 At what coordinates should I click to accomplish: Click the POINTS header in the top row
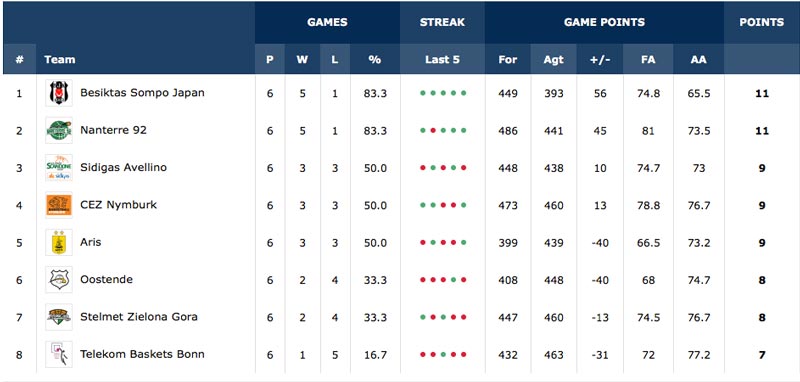(762, 22)
